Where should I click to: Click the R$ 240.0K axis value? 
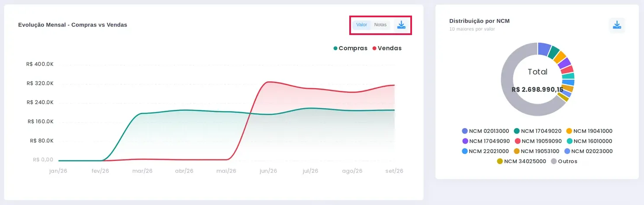click(40, 102)
